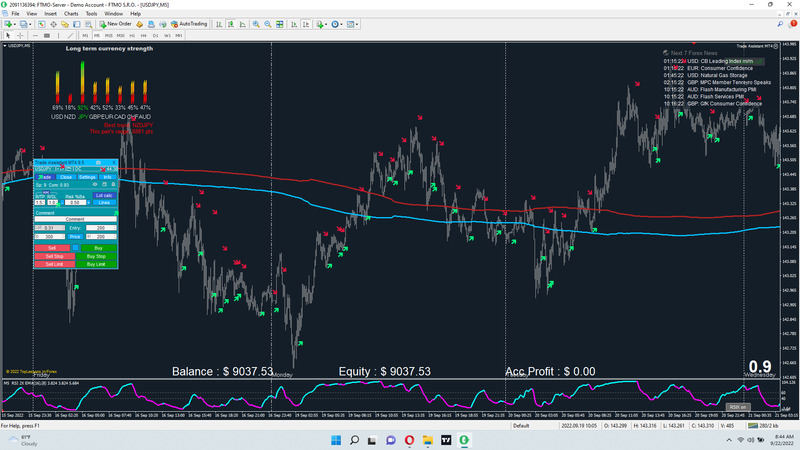Switch chart to line chart
Image resolution: width=800 pixels, height=450 pixels.
click(242, 24)
